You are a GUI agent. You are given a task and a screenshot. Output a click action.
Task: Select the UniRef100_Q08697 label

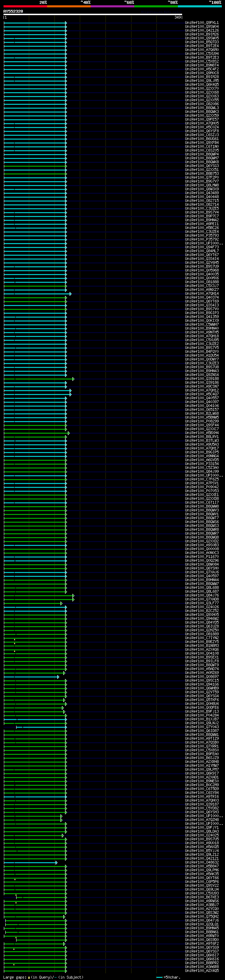tap(202, 676)
